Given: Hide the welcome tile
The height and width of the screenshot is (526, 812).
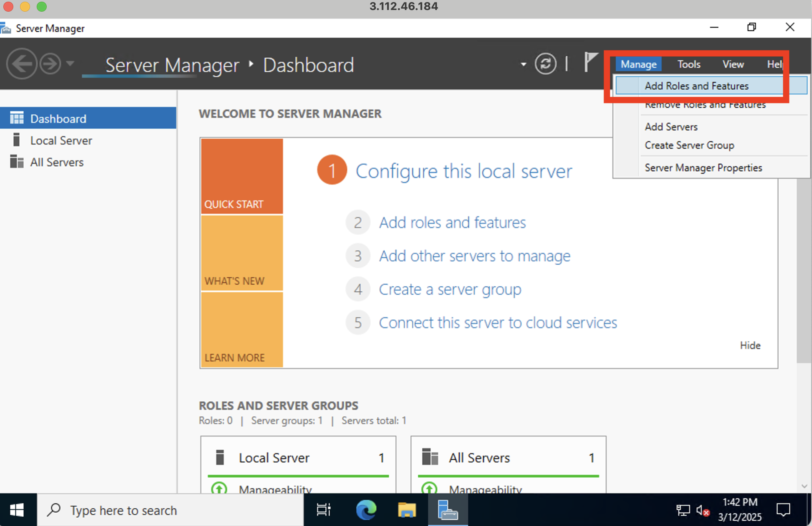Looking at the screenshot, I should tap(750, 345).
